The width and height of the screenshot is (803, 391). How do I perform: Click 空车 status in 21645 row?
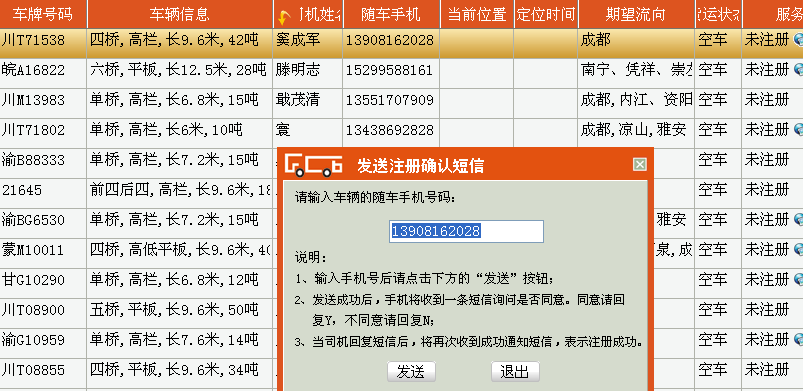(x=712, y=191)
